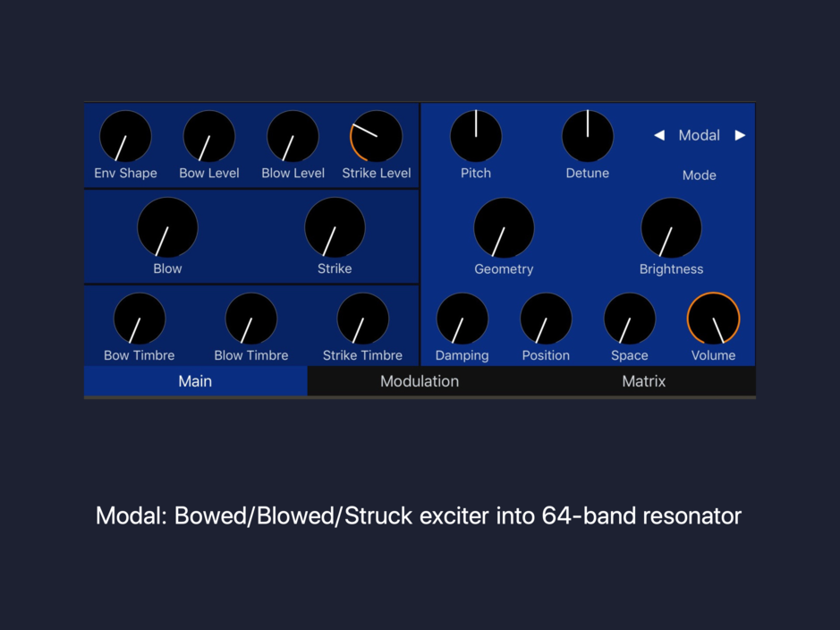Click the Env Shape knob

click(125, 136)
